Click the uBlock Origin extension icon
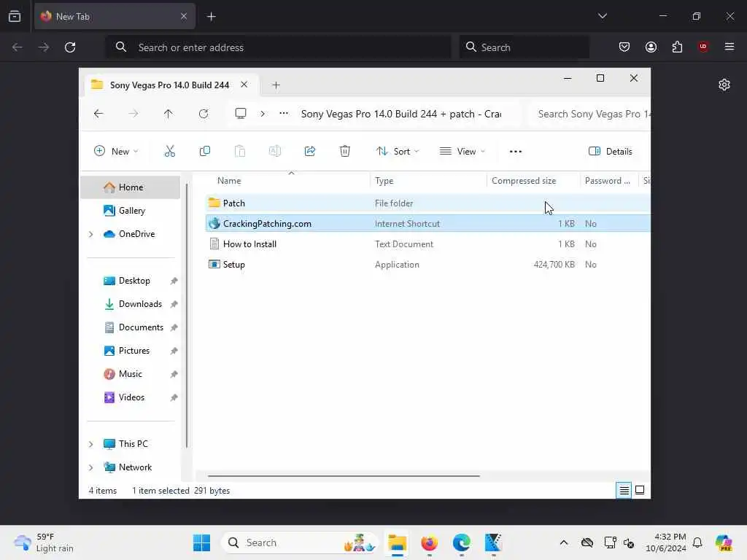This screenshot has width=747, height=560. point(703,47)
